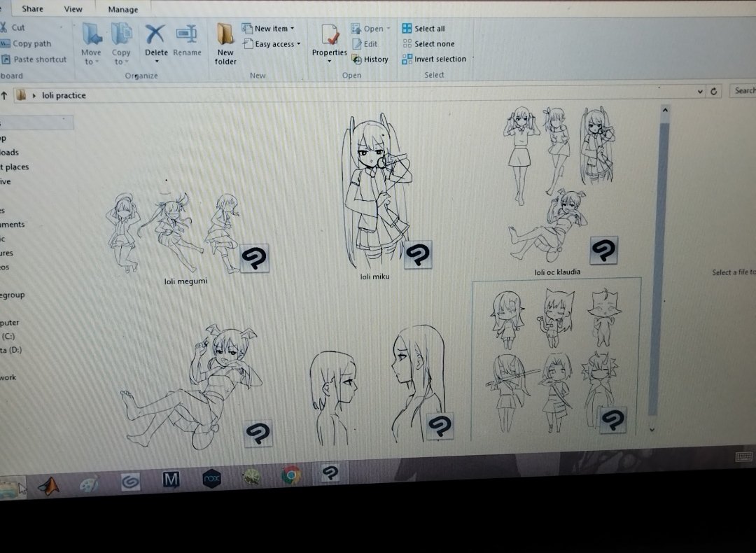Click Invert selection in the ribbon
The image size is (756, 553).
click(x=434, y=59)
